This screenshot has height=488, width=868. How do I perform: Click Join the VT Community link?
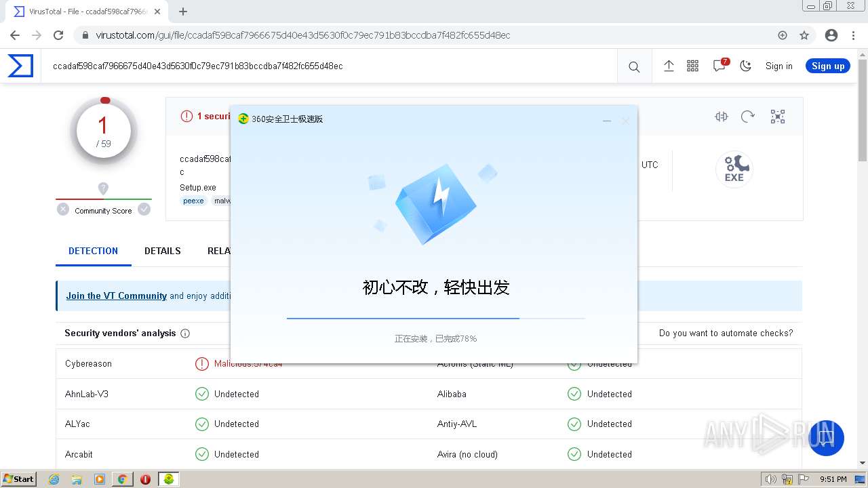pyautogui.click(x=117, y=296)
